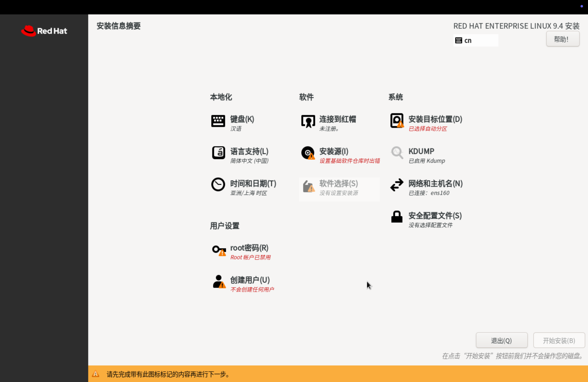The image size is (588, 382).
Task: Select the 键盘(K) label
Action: pyautogui.click(x=242, y=119)
